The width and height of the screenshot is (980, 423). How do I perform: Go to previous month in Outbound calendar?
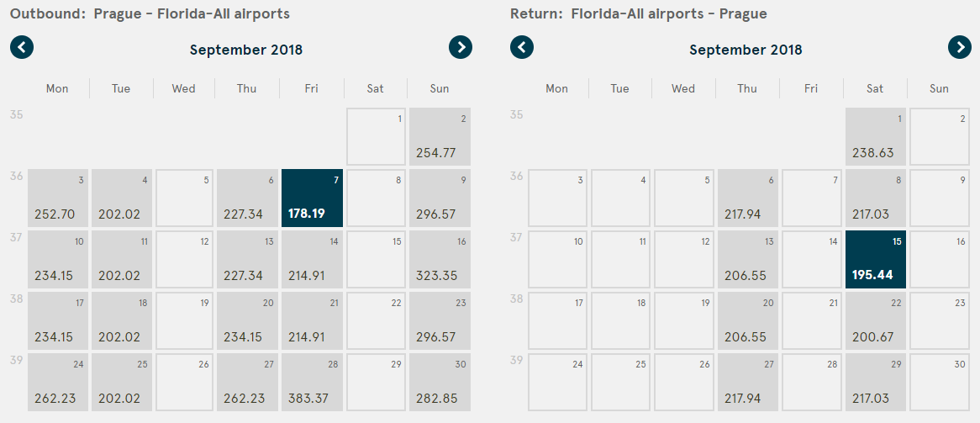pyautogui.click(x=22, y=48)
